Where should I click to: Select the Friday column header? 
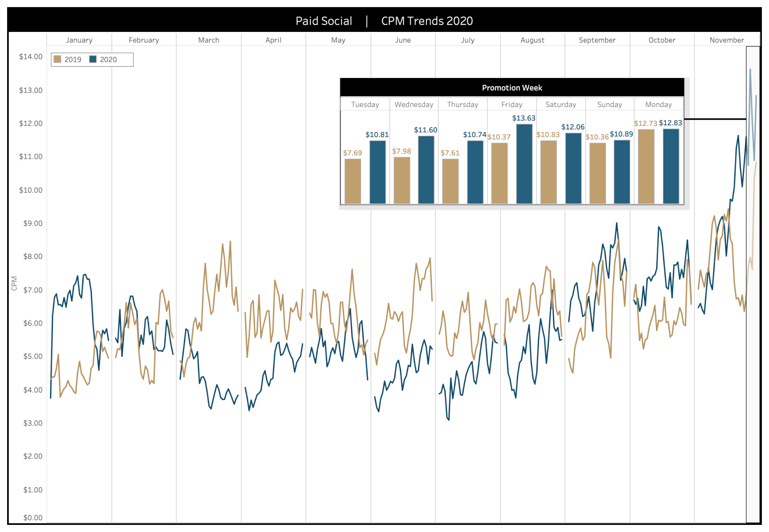tap(512, 104)
